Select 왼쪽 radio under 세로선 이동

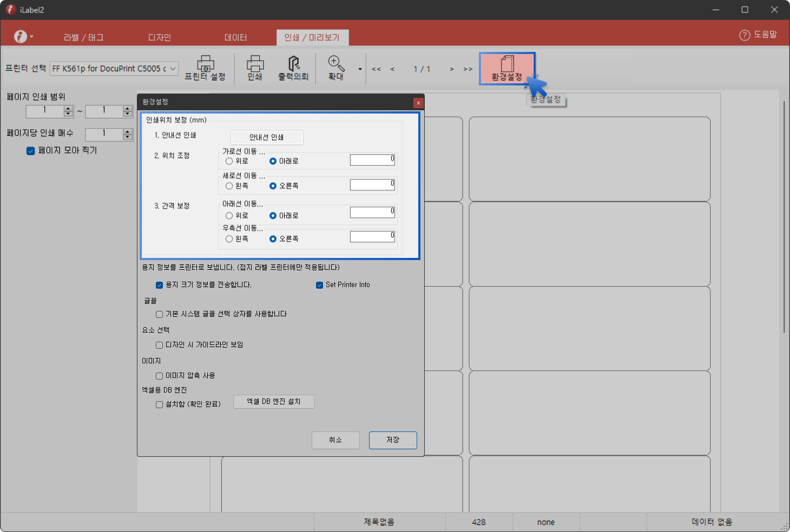click(229, 186)
